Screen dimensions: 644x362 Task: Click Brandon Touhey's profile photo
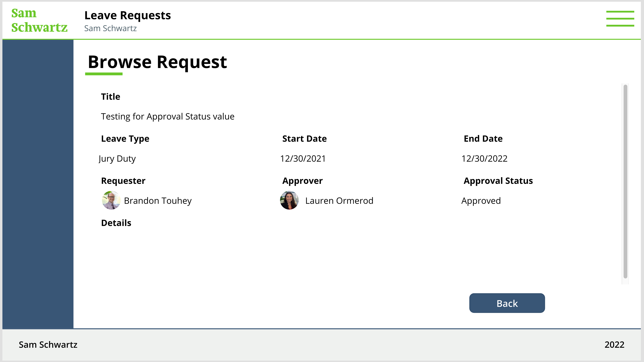(x=111, y=200)
